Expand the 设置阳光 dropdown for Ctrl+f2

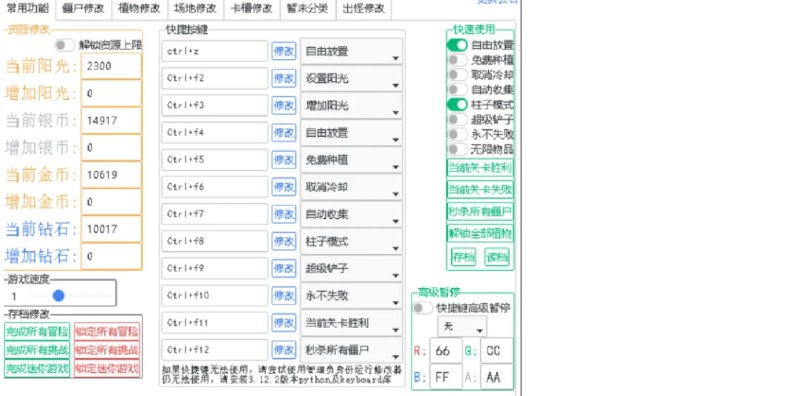[x=351, y=79]
